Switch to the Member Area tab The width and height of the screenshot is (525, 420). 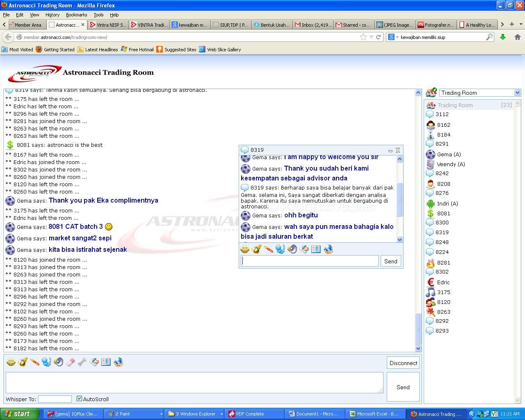(x=26, y=25)
